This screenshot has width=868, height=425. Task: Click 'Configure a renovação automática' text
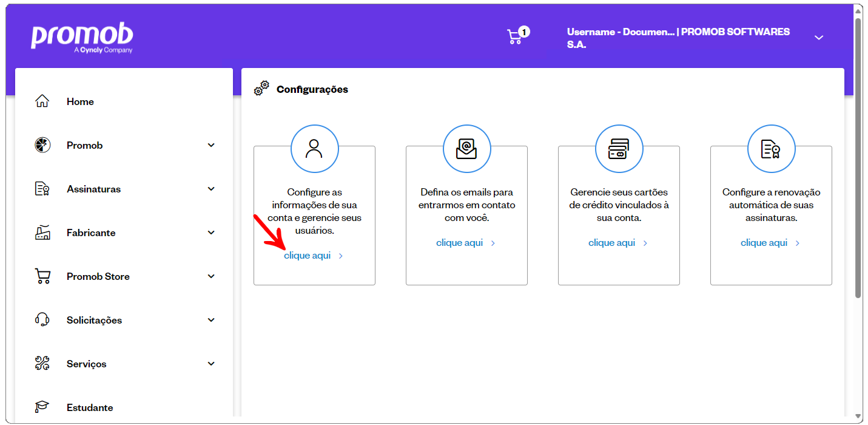point(771,205)
